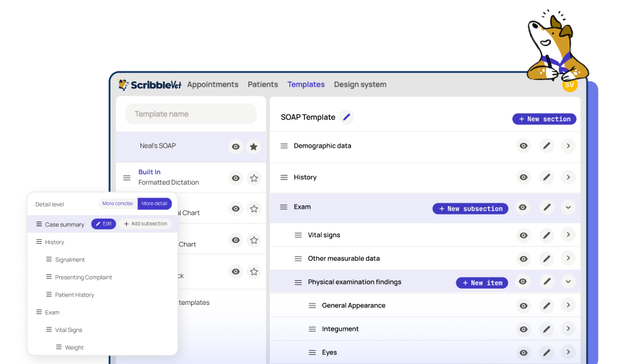Open the Design system tab

tap(360, 84)
